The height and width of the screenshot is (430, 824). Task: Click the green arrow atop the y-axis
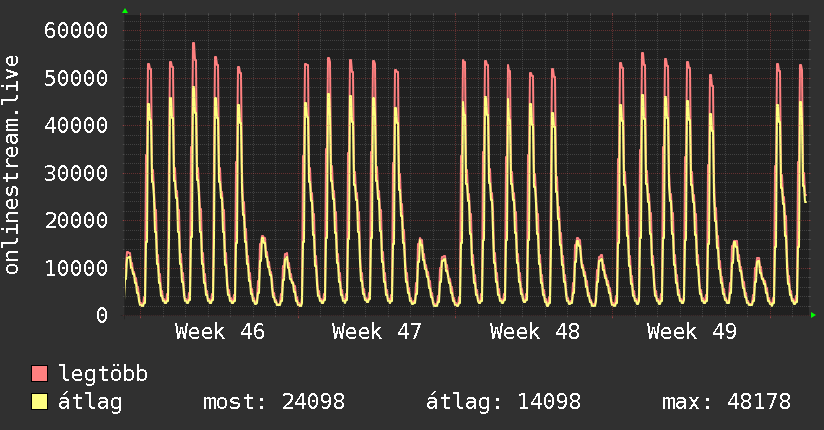[x=125, y=11]
